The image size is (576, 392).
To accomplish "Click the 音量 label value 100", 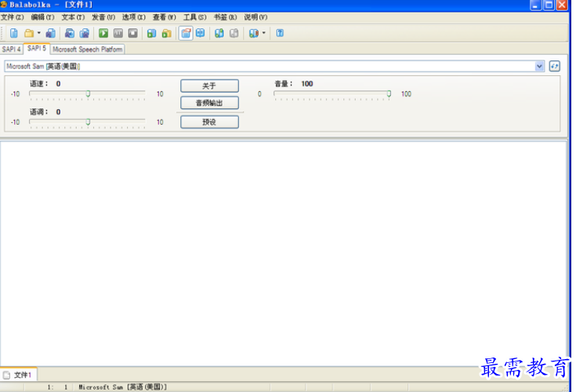I will pyautogui.click(x=307, y=84).
